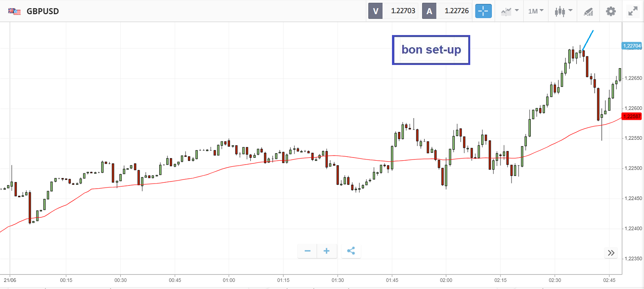This screenshot has height=289, width=644.
Task: Click the V sell price button
Action: [x=375, y=11]
